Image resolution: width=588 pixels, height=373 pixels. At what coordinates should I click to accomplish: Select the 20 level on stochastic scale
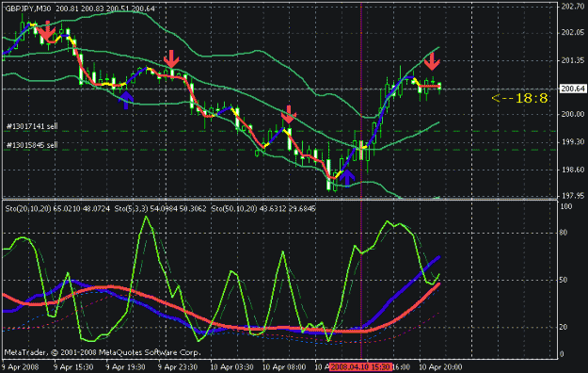pos(564,327)
